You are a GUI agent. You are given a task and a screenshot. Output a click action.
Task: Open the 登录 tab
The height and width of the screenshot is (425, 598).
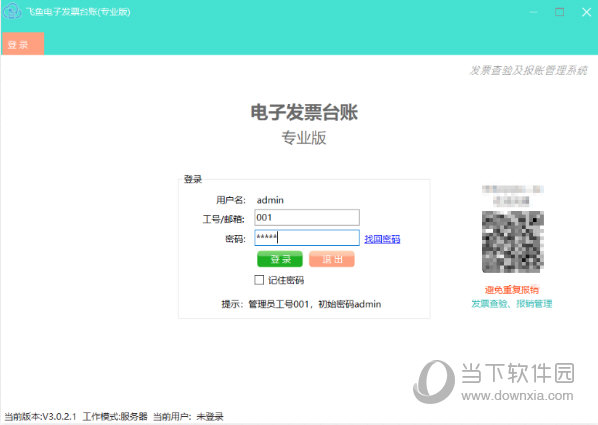tap(23, 44)
